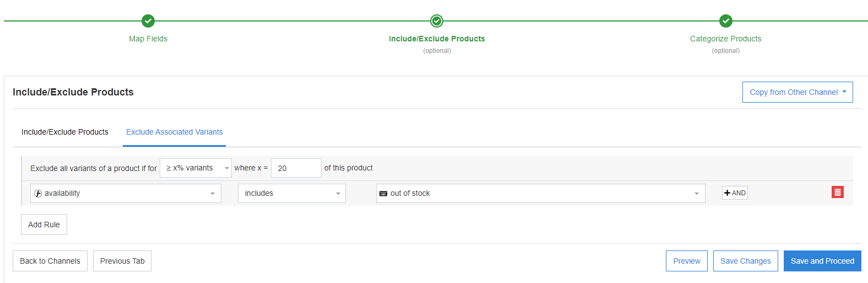Switch to Include/Exclude Products tab
This screenshot has height=283, width=868.
(65, 132)
